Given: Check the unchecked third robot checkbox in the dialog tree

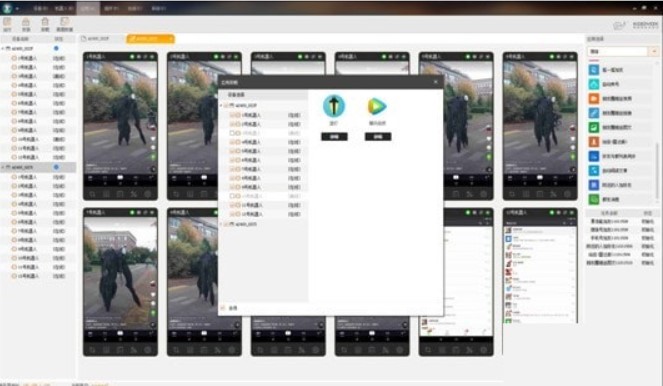Looking at the screenshot, I should pos(232,133).
